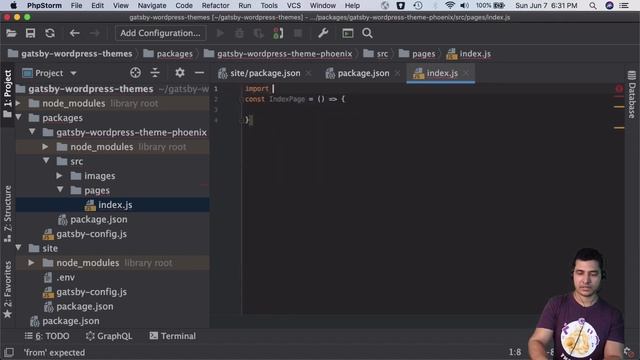The height and width of the screenshot is (360, 640).
Task: Click the Wi-Fi menu bar icon
Action: point(449,5)
